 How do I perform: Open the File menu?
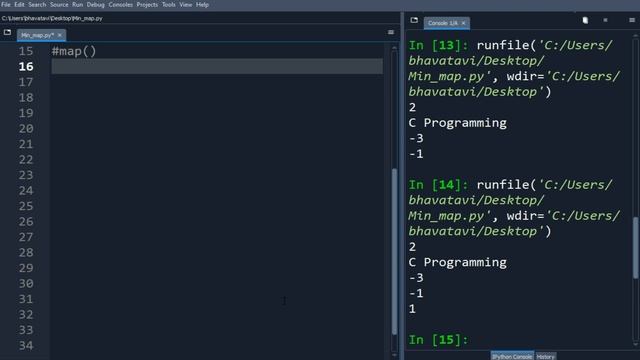pyautogui.click(x=6, y=5)
